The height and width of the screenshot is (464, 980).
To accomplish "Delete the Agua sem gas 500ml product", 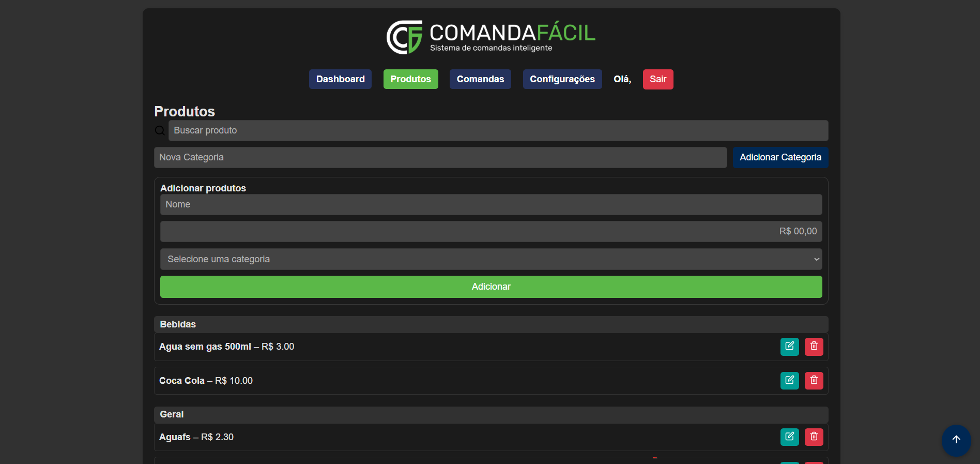I will click(x=814, y=347).
